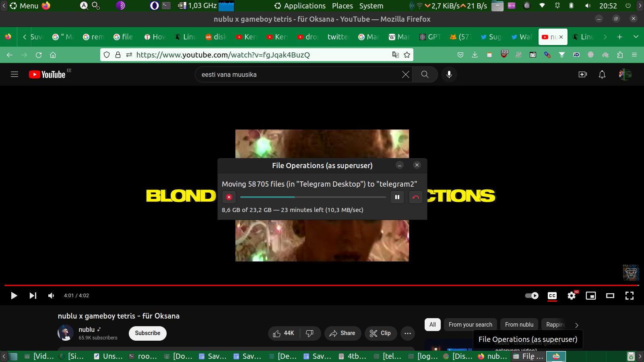Go back one page in Firefox

point(10,55)
